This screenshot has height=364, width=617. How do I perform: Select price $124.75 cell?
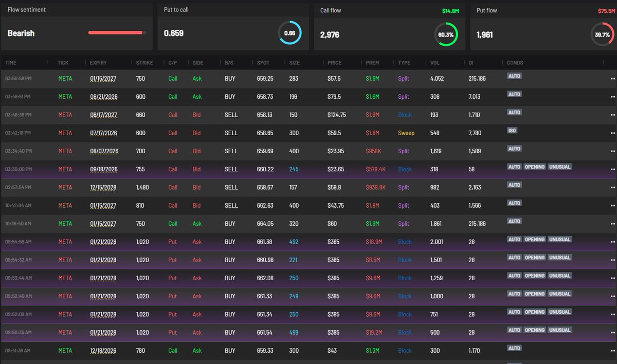pos(337,115)
